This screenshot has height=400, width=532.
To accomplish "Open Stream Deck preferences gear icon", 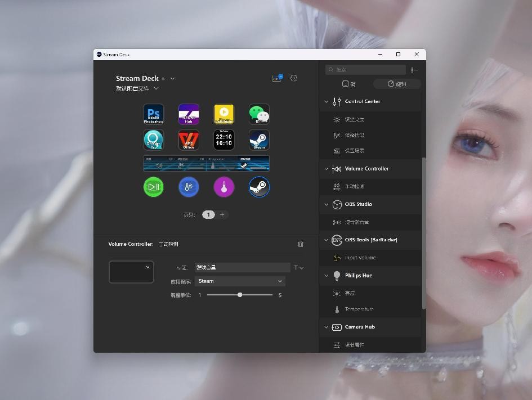I will [294, 79].
